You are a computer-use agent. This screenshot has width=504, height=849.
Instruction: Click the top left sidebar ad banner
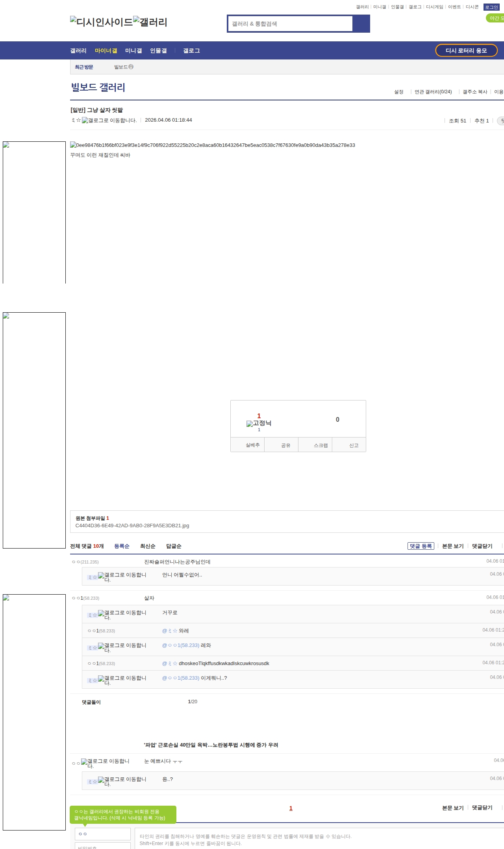point(34,212)
